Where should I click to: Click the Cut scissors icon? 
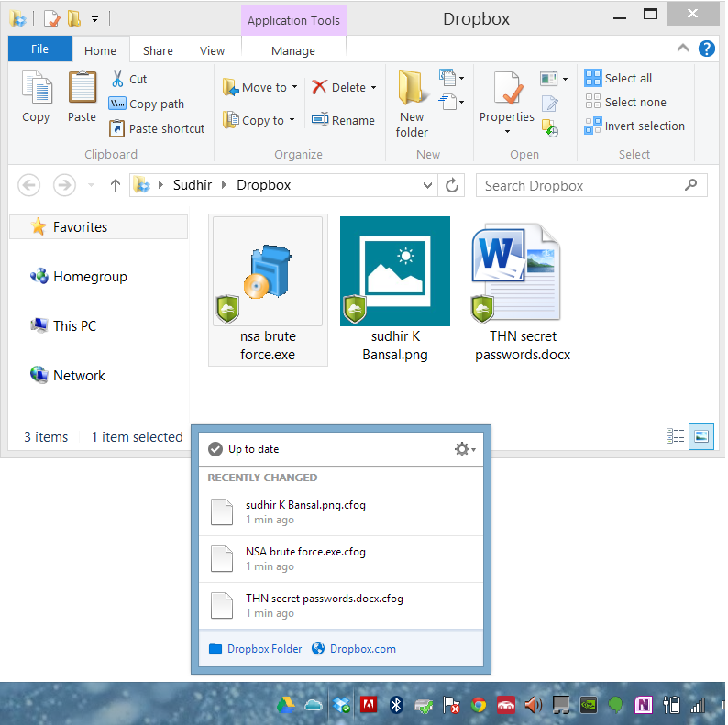(x=117, y=79)
